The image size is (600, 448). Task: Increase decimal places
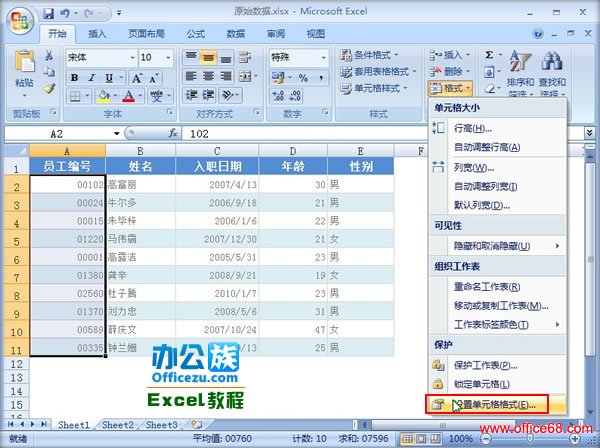[x=278, y=96]
